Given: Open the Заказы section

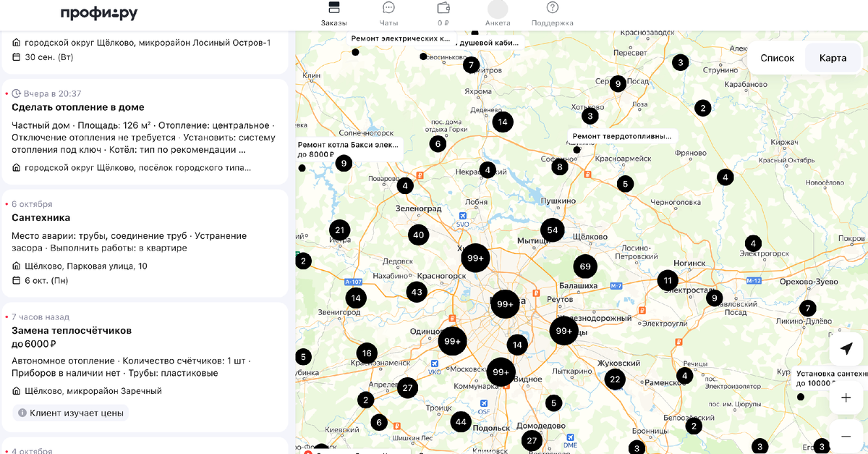Looking at the screenshot, I should coord(333,13).
